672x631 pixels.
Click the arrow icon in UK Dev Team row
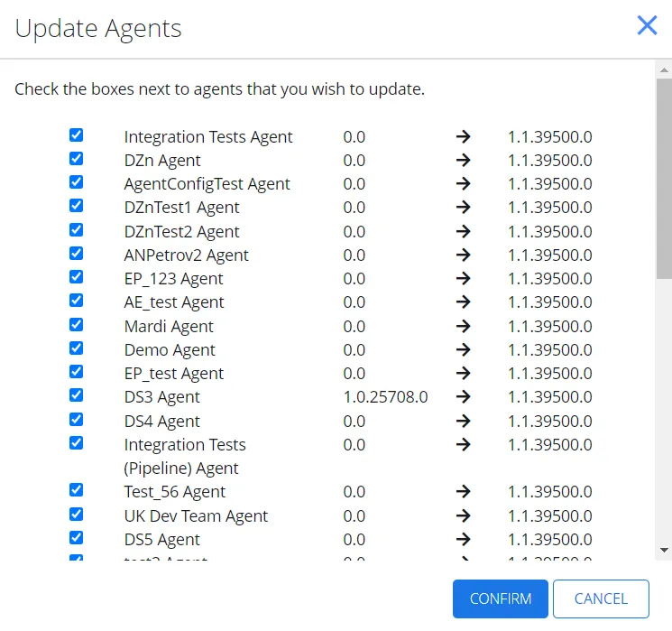tap(464, 515)
